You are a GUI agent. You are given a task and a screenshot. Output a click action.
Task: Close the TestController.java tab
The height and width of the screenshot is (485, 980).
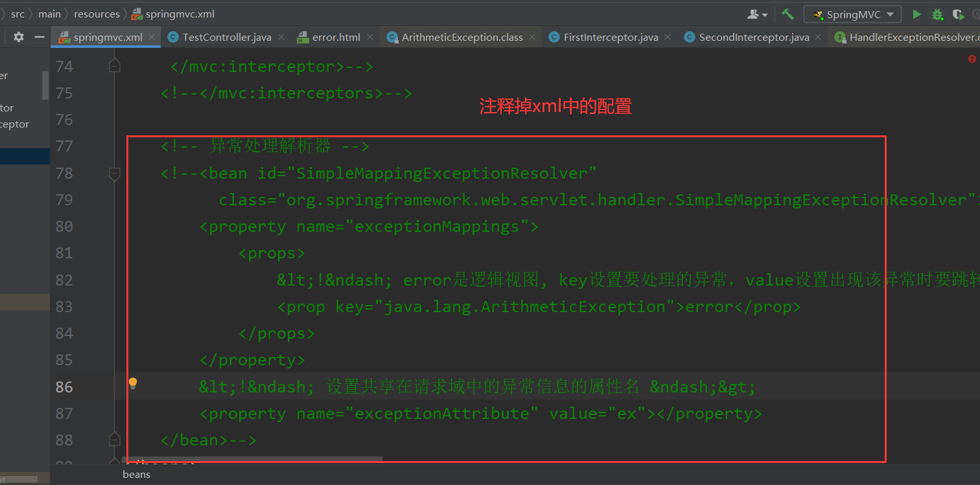[x=281, y=37]
